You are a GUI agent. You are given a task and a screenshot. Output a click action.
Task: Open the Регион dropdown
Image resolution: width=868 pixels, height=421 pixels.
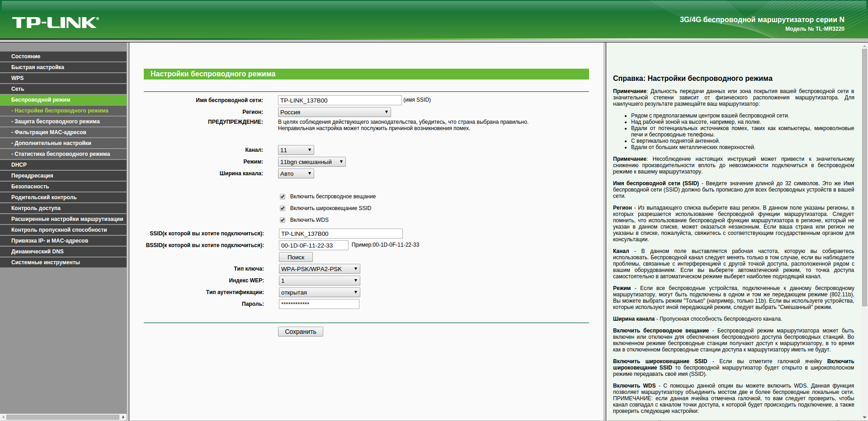334,112
